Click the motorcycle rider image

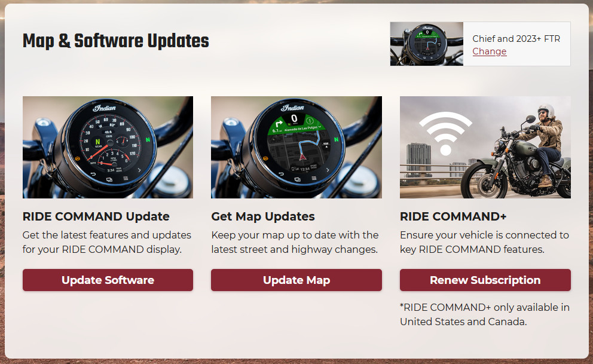click(x=485, y=148)
